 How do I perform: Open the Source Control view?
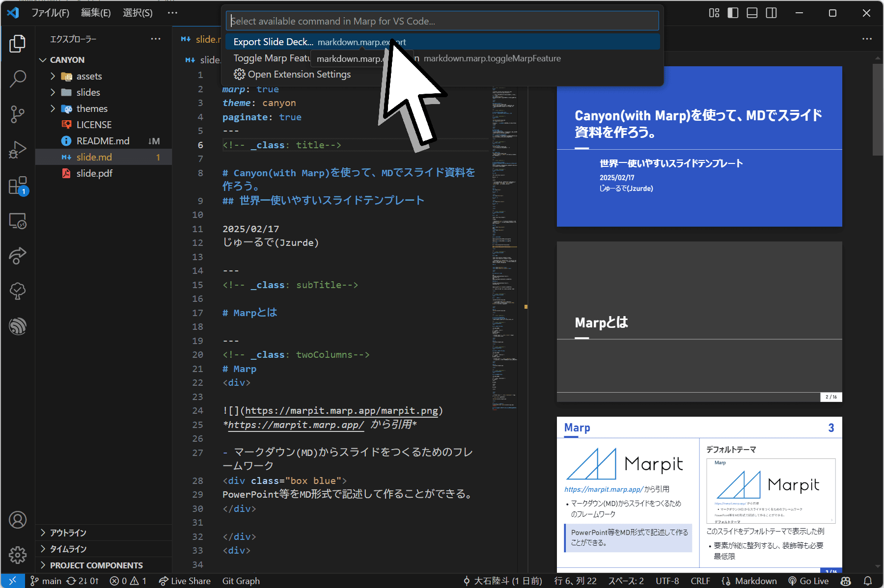tap(18, 114)
